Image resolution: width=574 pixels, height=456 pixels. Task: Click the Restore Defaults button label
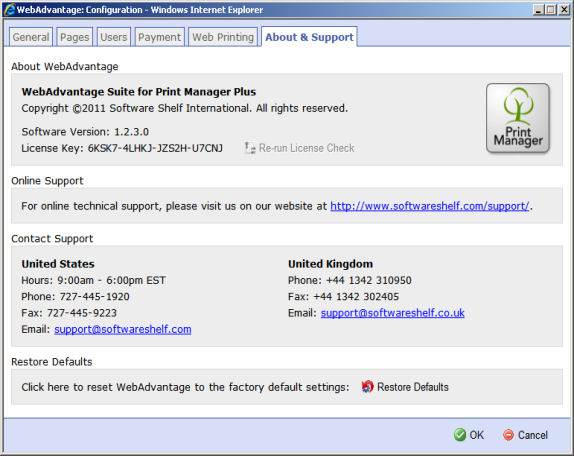coord(413,387)
